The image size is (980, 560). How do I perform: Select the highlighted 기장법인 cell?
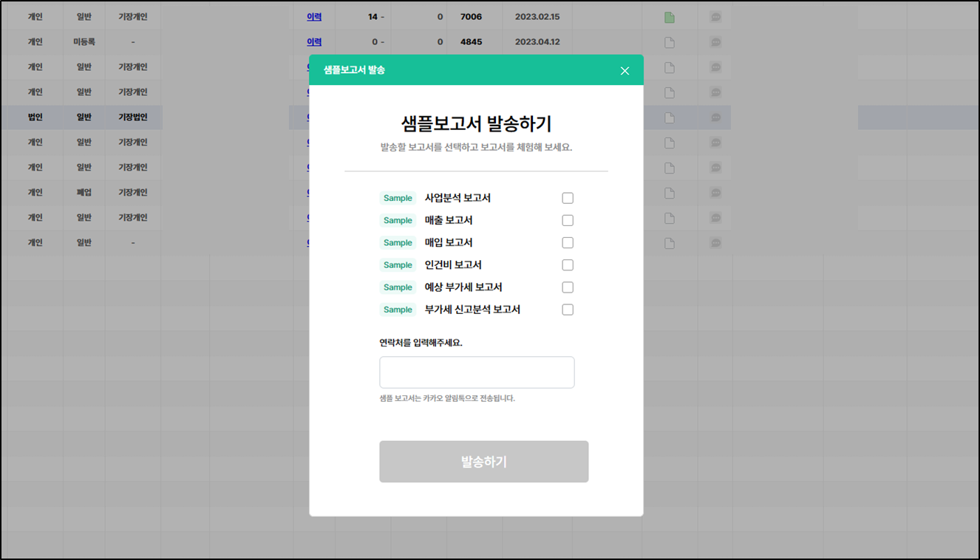coord(133,117)
